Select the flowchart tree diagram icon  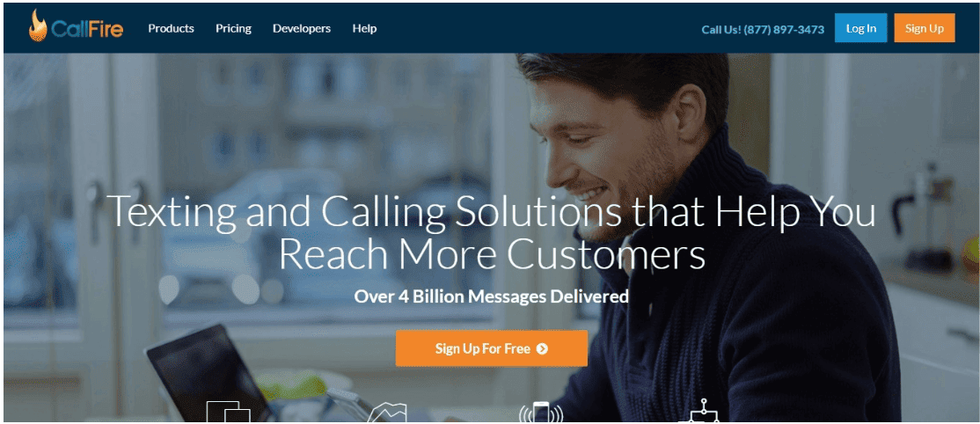tap(703, 411)
